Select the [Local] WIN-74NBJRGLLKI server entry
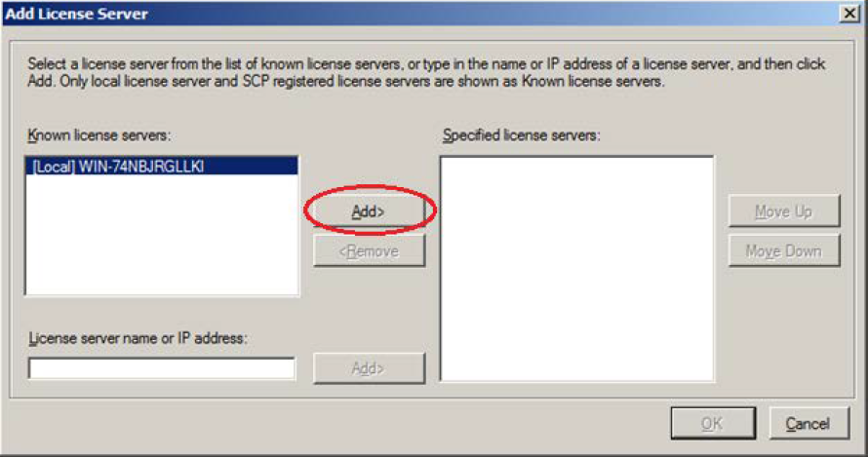This screenshot has width=868, height=457. coord(162,166)
